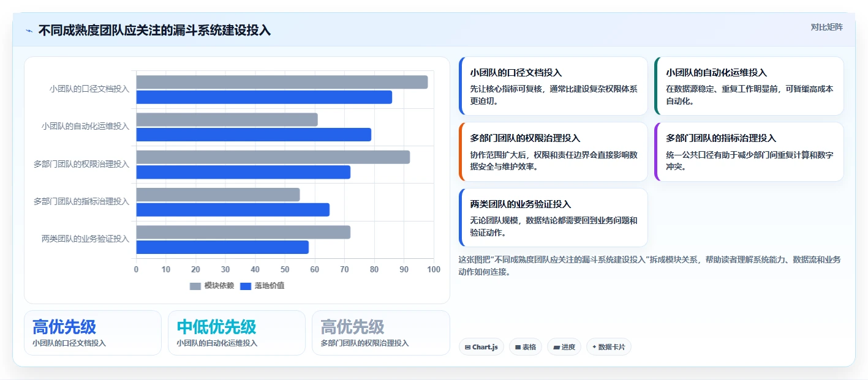The height and width of the screenshot is (380, 868).
Task: Open the 多部门团队的权限治理投入 description card
Action: [x=553, y=152]
